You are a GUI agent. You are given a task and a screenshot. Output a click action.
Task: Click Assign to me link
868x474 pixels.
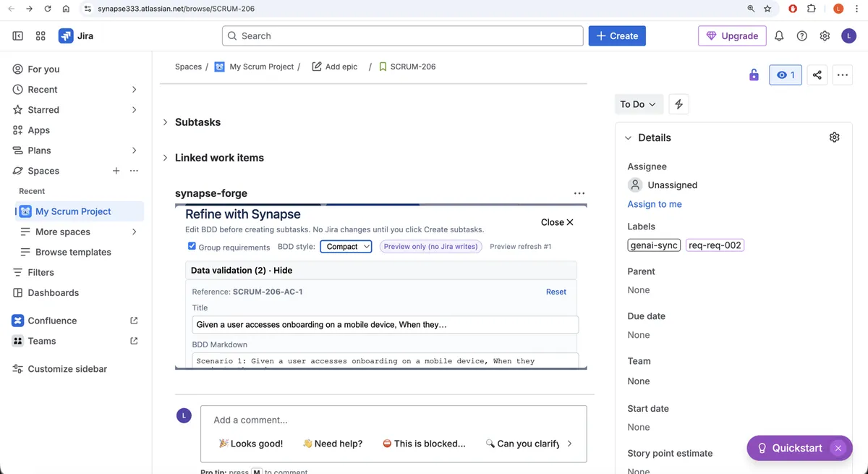click(x=655, y=204)
